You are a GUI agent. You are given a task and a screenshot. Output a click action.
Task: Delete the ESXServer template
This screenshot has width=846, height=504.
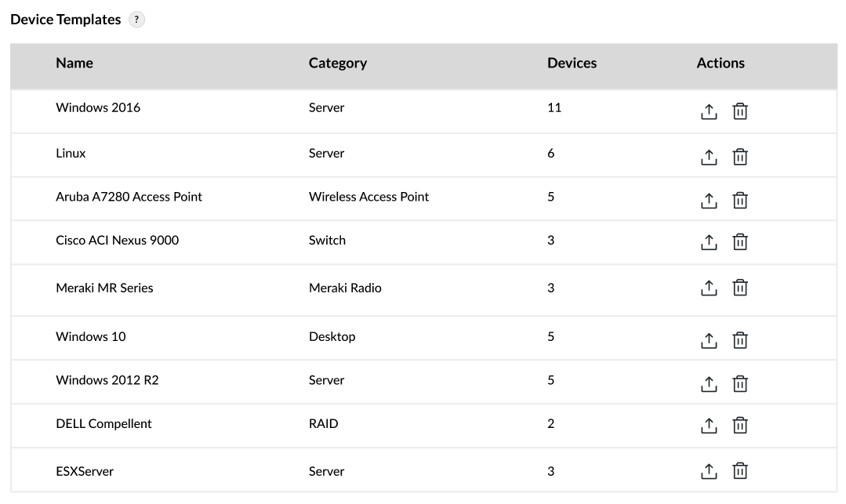coord(740,471)
